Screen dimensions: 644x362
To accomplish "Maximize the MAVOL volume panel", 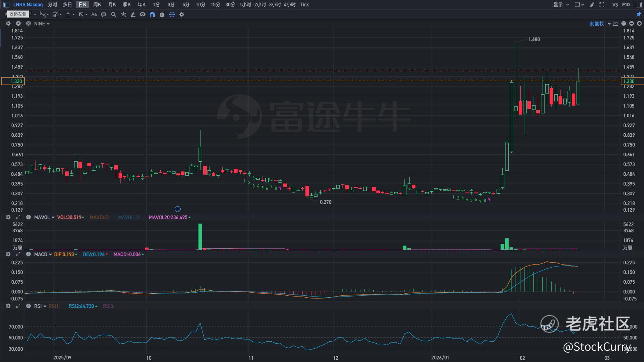I will pos(18,217).
